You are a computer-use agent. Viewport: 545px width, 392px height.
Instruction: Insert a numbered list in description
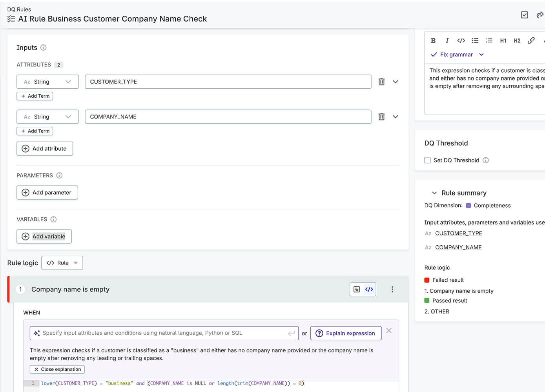click(x=489, y=40)
